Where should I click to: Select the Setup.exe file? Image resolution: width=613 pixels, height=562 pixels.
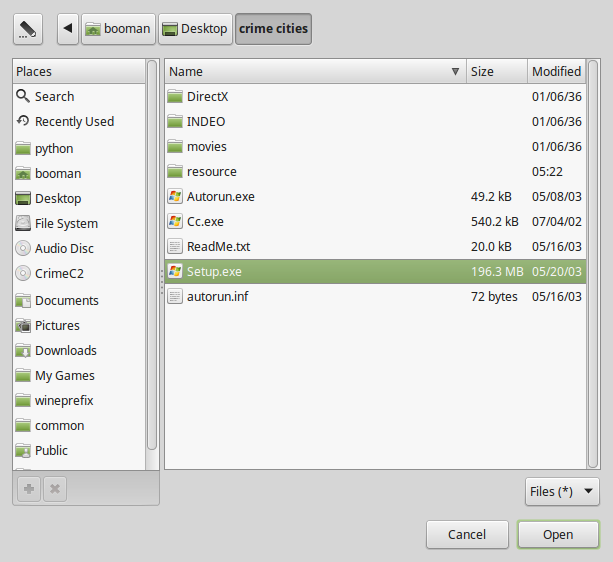pos(375,272)
